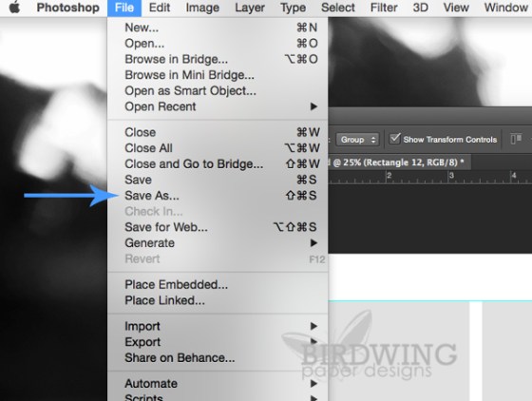Open the 3D menu
This screenshot has width=532, height=401.
pyautogui.click(x=420, y=8)
